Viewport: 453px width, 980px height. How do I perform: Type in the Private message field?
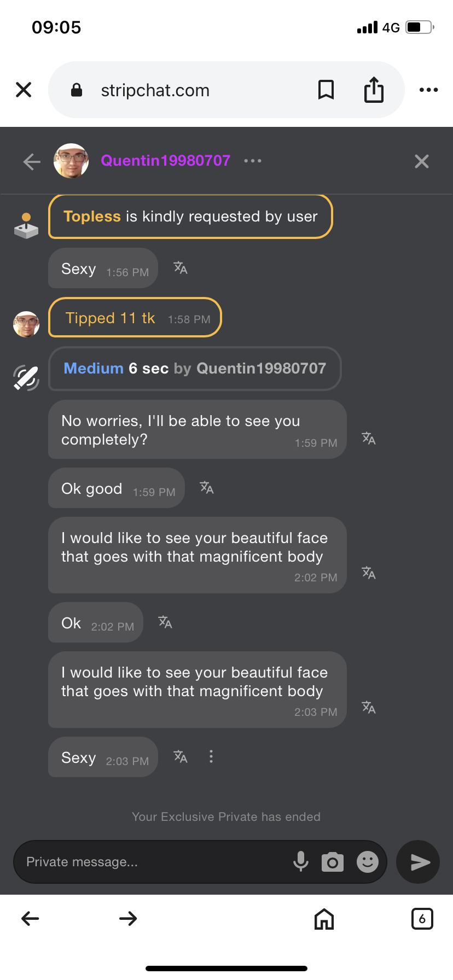point(153,862)
